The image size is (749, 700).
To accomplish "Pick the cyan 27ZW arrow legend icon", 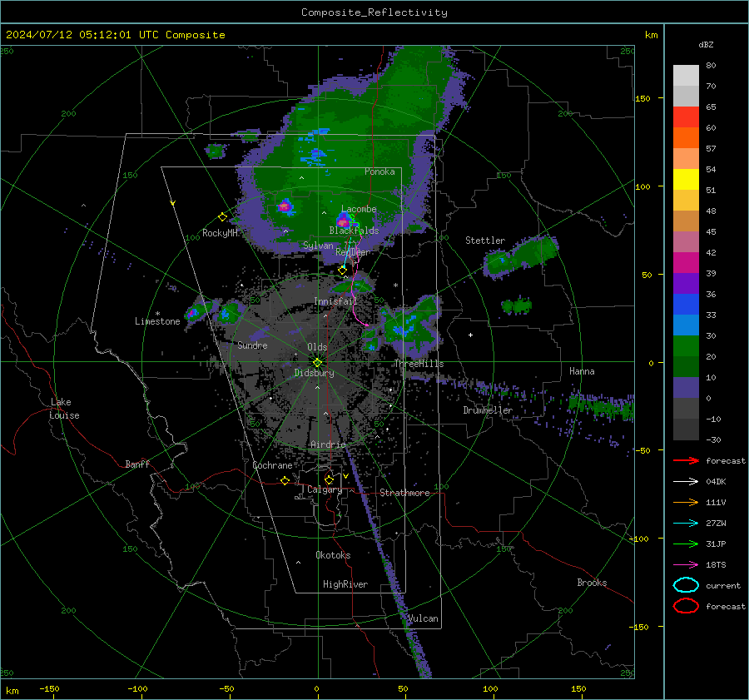I will [x=686, y=524].
